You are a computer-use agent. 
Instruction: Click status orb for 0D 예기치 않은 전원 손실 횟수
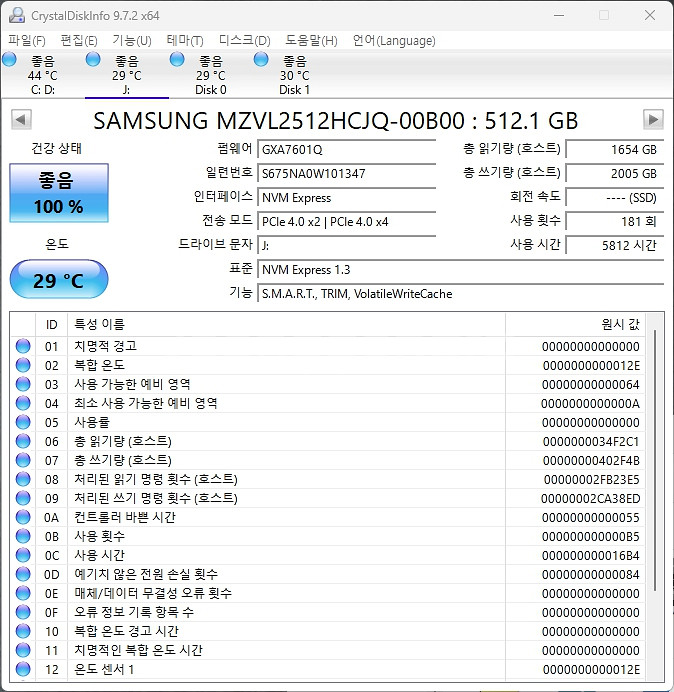point(23,574)
